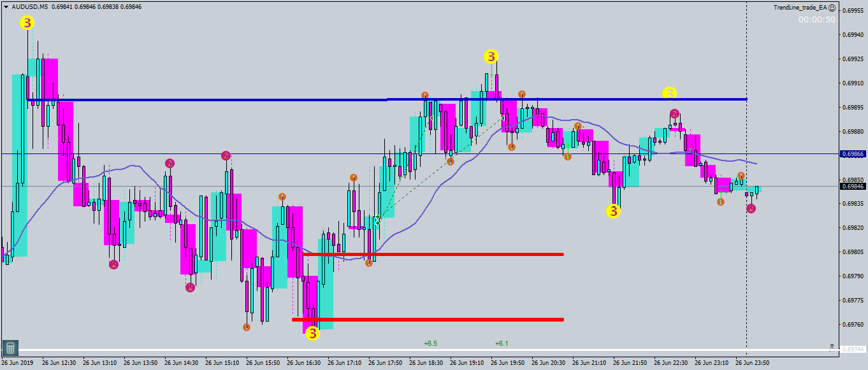Click the +6.1 profit label
The width and height of the screenshot is (868, 370).
coord(502,343)
